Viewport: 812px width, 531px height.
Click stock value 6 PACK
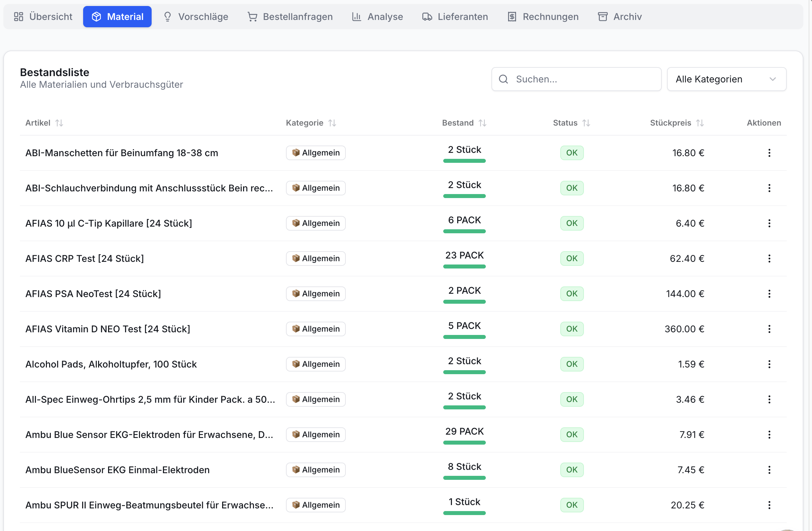tap(464, 220)
